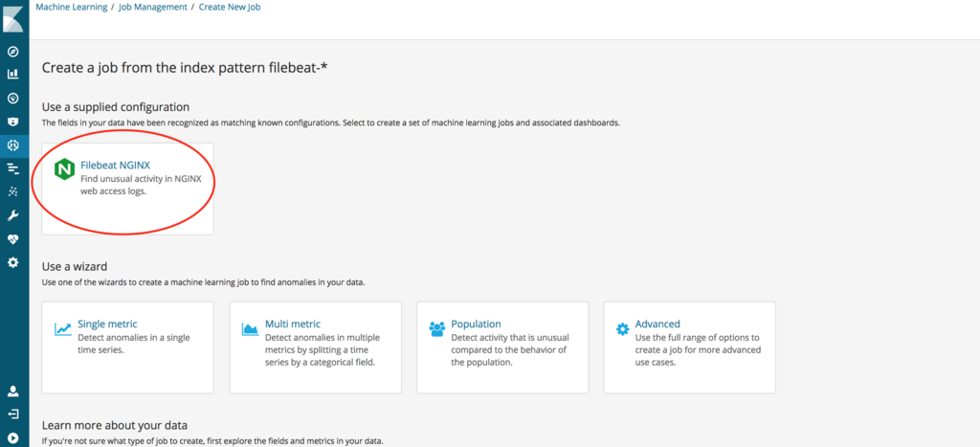Select the highlighted Machine Learning sidebar icon
980x447 pixels.
pyautogui.click(x=13, y=145)
